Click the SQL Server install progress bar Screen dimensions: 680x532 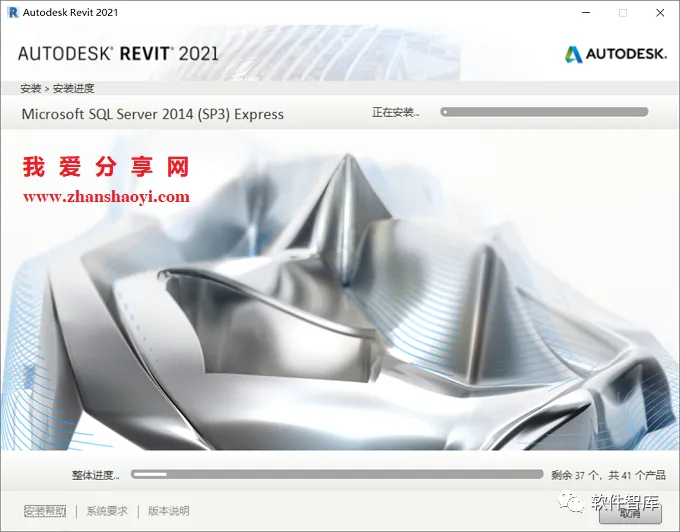pyautogui.click(x=544, y=112)
